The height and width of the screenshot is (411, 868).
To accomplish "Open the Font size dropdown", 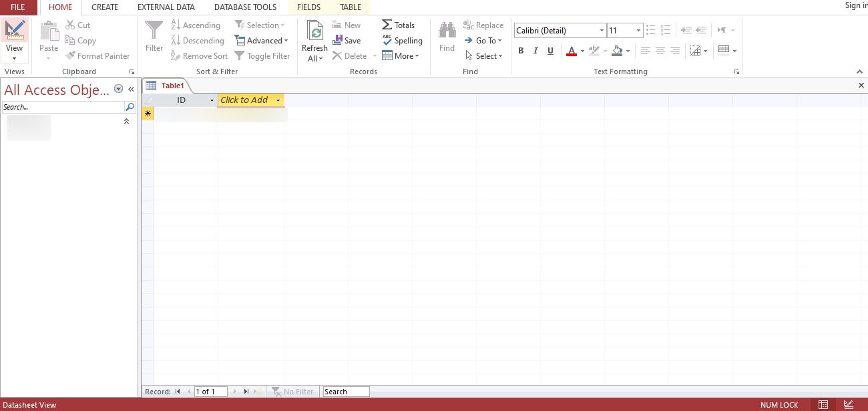I will (638, 30).
